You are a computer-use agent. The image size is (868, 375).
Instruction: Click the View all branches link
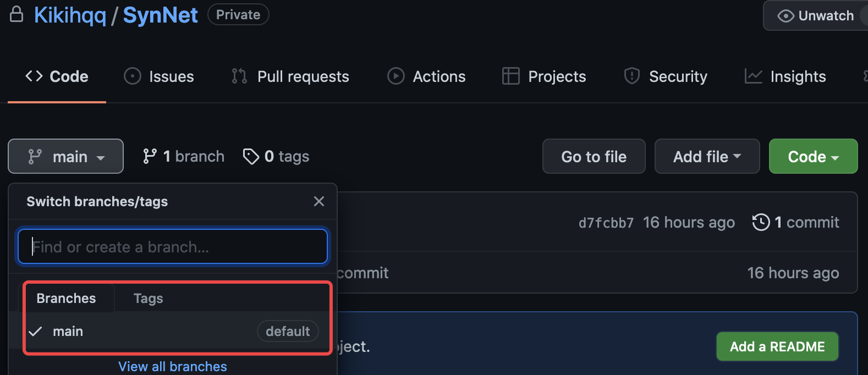click(x=173, y=366)
